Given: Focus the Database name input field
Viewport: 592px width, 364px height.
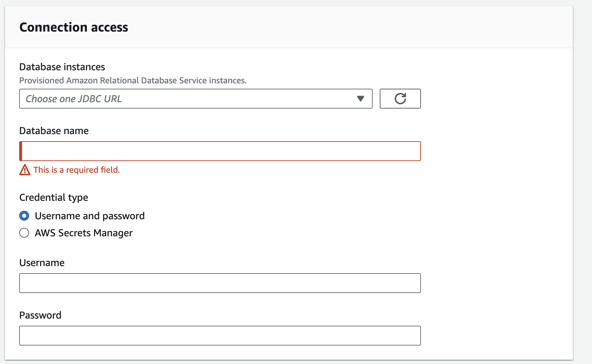Looking at the screenshot, I should [220, 151].
